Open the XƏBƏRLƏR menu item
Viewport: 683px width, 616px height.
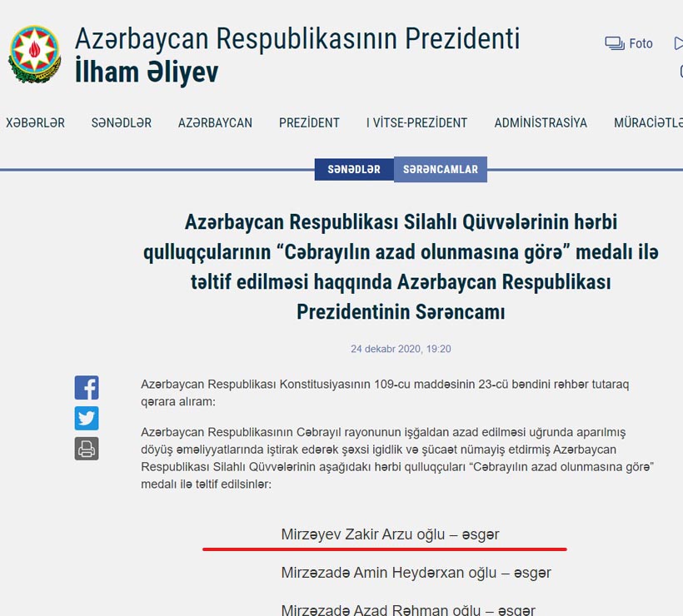tap(35, 122)
